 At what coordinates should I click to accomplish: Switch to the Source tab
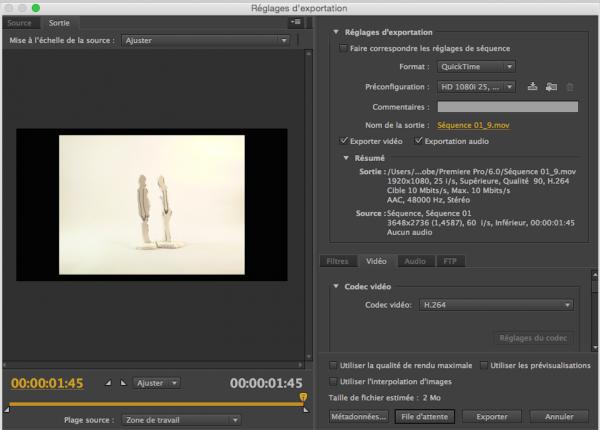coord(20,23)
